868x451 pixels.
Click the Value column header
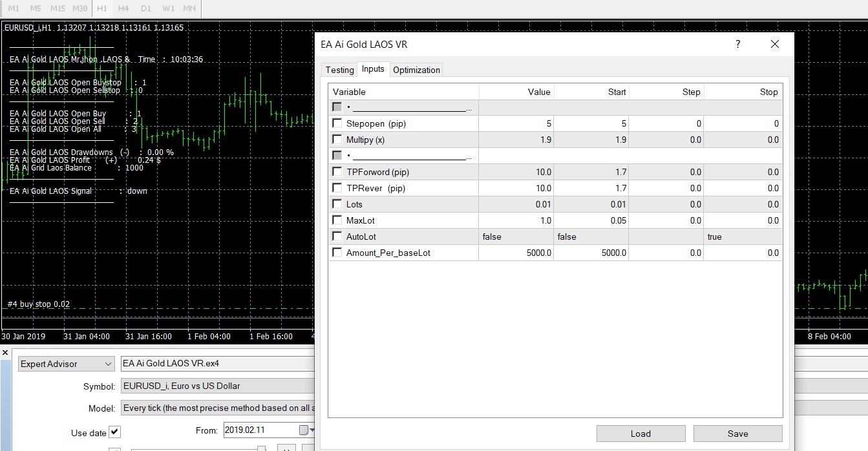516,92
